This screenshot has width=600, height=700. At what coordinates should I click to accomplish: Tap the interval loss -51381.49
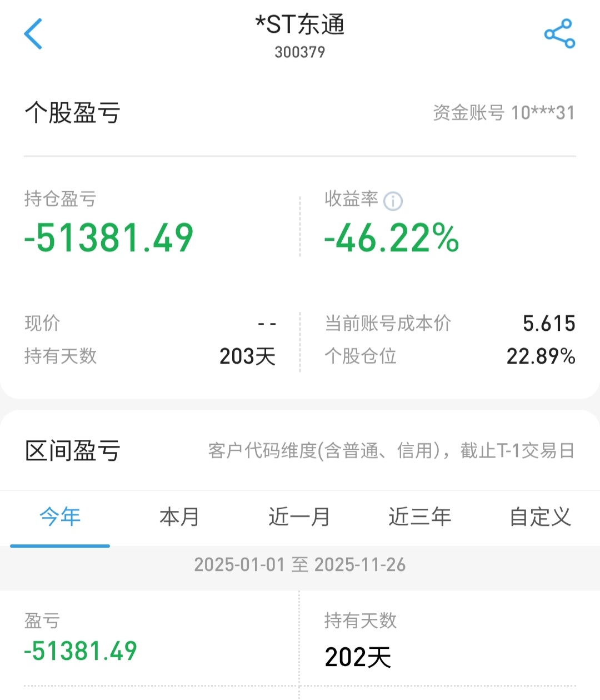click(81, 651)
